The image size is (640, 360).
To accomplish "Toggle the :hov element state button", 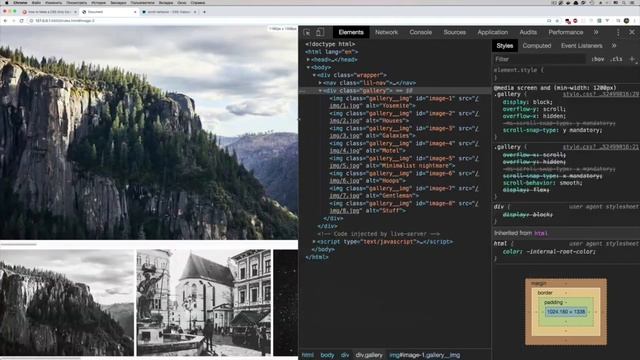I will (x=598, y=59).
